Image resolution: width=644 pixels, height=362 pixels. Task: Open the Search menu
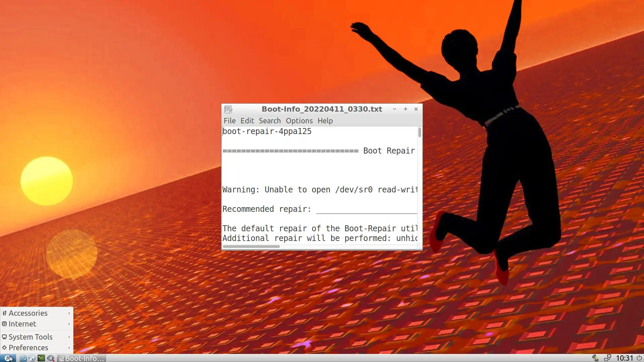269,121
